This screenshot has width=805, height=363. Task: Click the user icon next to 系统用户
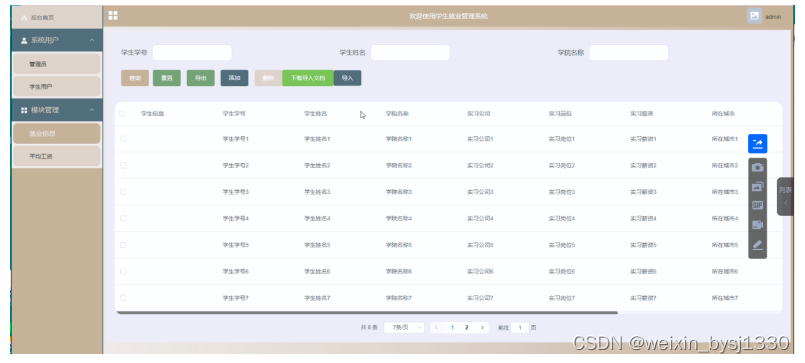pyautogui.click(x=24, y=41)
